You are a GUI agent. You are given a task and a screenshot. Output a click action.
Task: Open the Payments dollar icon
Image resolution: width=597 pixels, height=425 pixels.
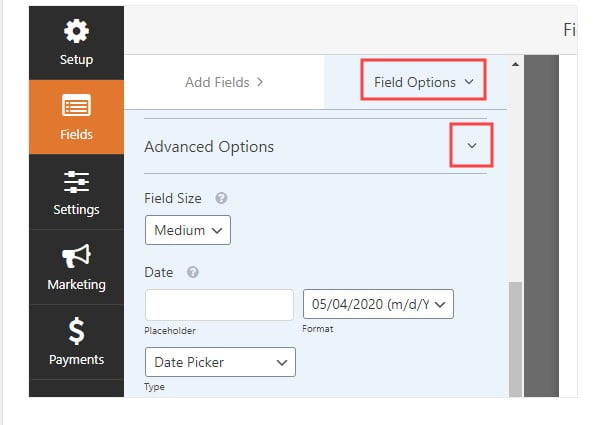point(76,331)
